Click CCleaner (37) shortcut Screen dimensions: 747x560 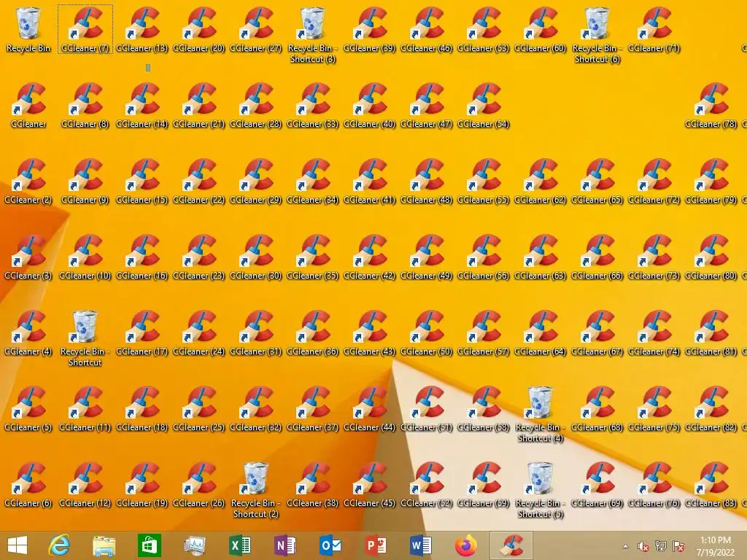click(x=312, y=408)
